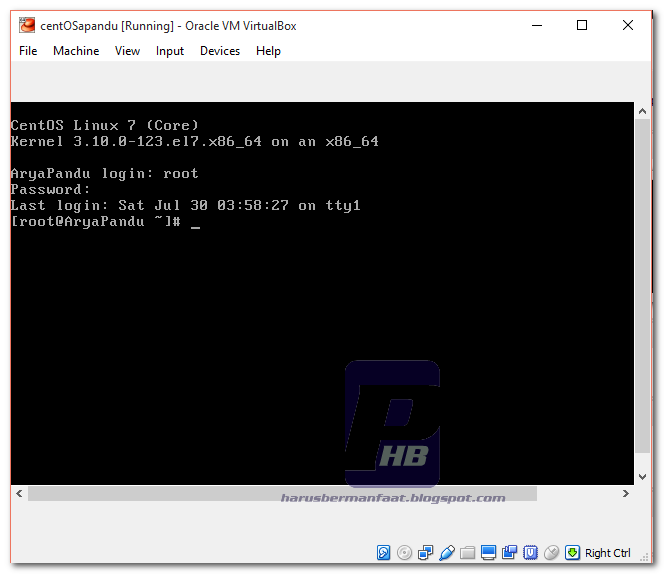The image size is (664, 574).
Task: Click the vertical scrollbar up arrow
Action: coord(642,111)
